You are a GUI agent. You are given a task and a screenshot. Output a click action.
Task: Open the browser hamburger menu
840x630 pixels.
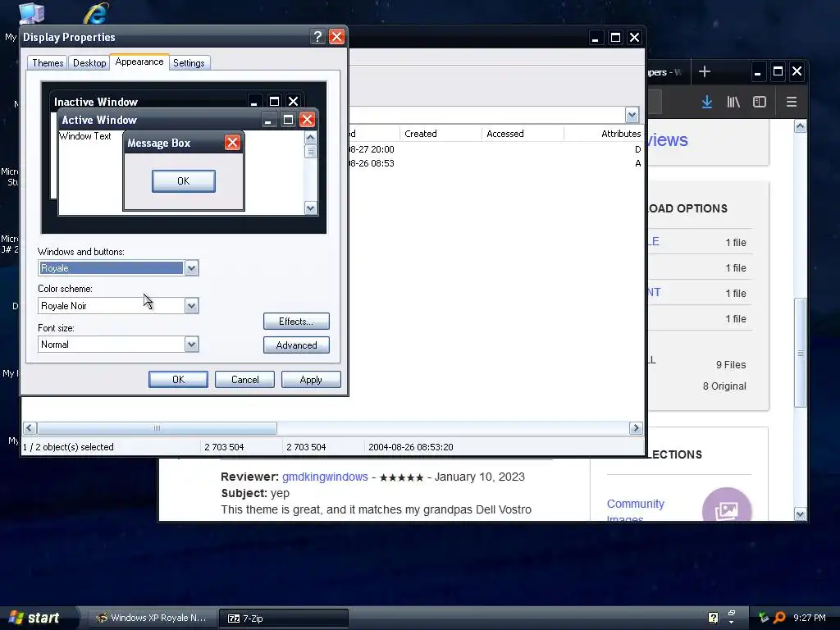[x=792, y=102]
